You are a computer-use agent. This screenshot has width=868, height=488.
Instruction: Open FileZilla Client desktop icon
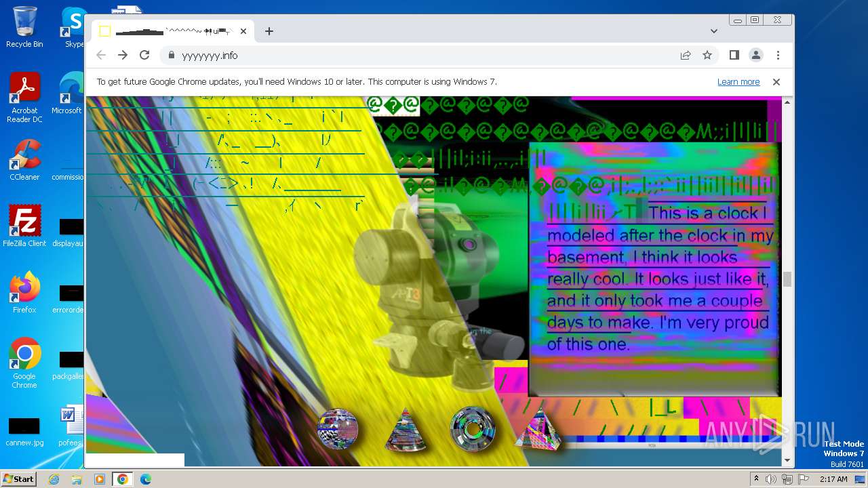point(24,226)
